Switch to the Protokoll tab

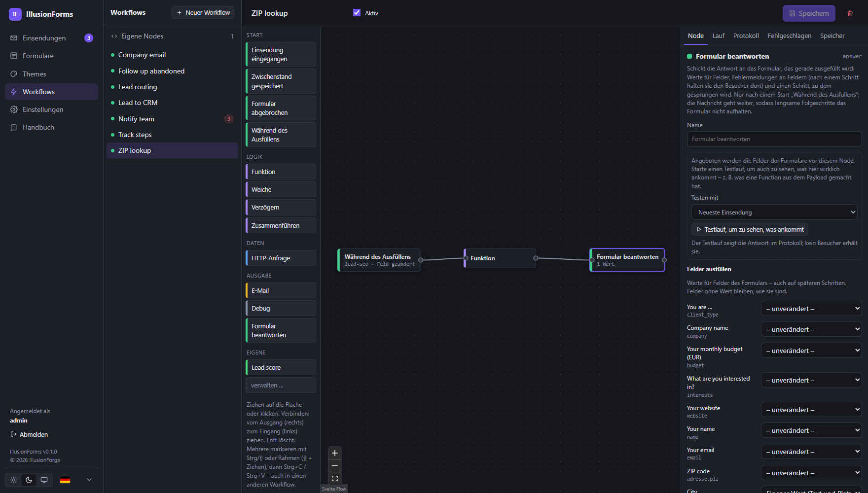point(746,36)
